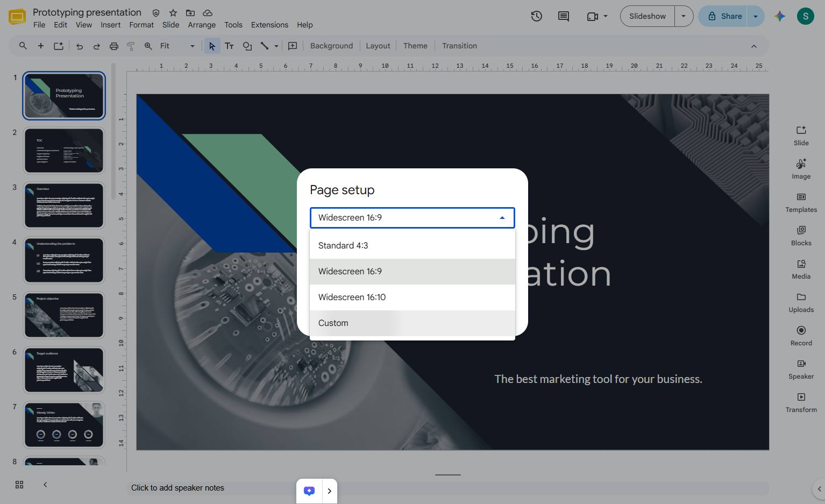The image size is (825, 504).
Task: Select the paint format icon
Action: [x=131, y=46]
